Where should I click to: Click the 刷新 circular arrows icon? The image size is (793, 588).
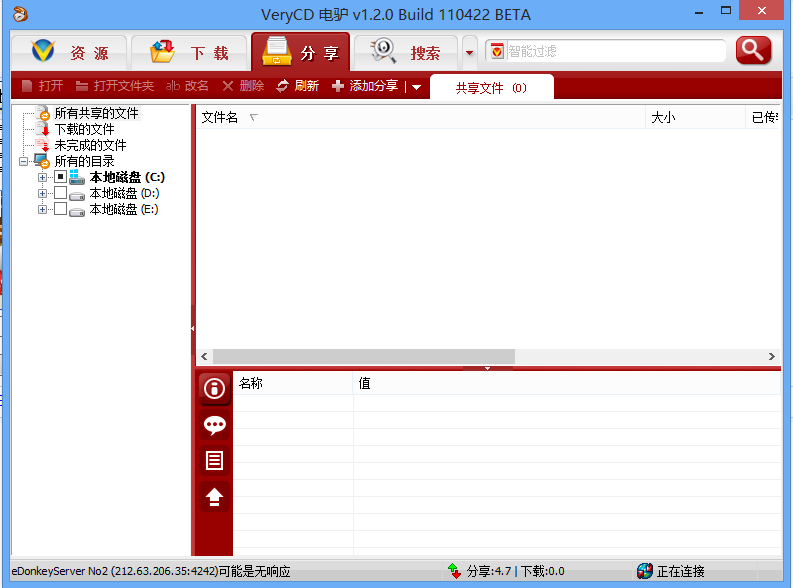click(x=282, y=86)
